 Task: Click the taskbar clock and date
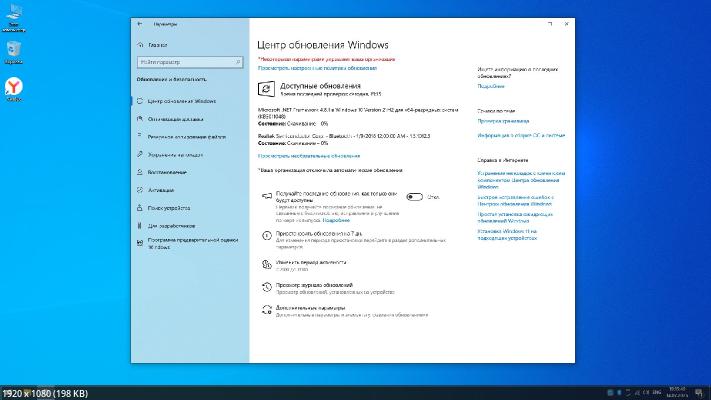click(677, 392)
